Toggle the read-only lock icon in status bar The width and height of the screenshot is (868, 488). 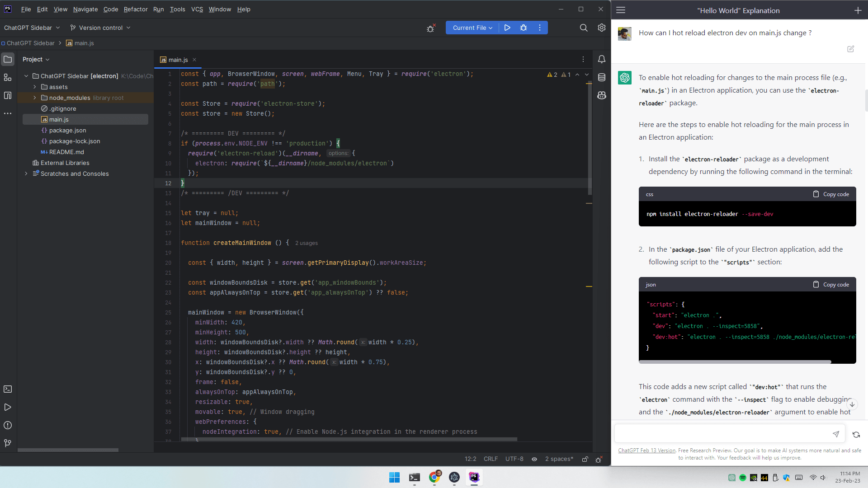tap(585, 459)
